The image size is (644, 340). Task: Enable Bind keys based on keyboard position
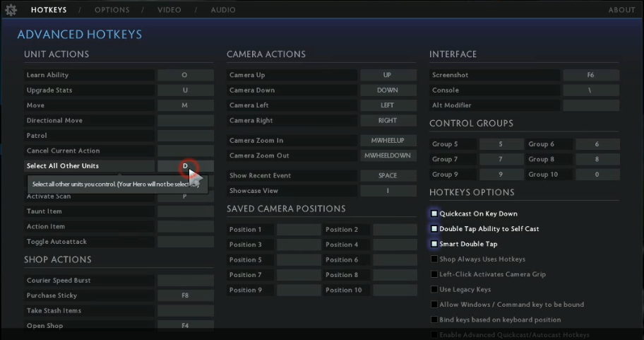click(x=434, y=320)
